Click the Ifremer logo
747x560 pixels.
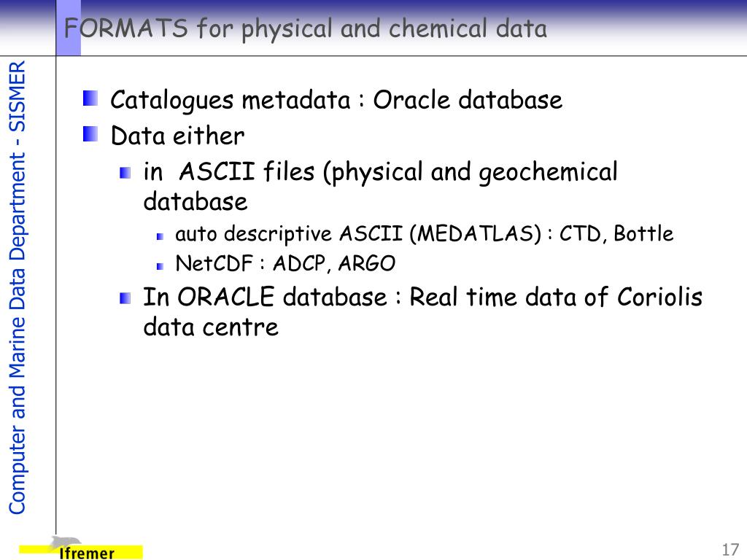pyautogui.click(x=81, y=548)
